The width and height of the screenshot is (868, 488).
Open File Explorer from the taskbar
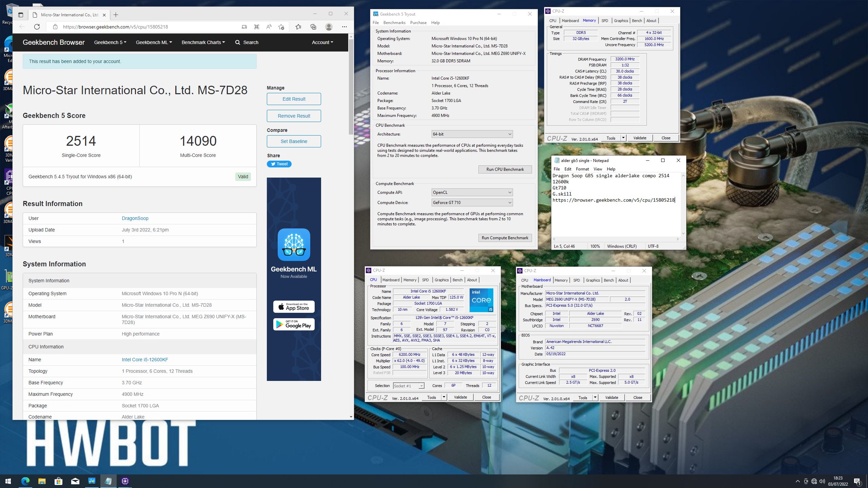coord(42,481)
